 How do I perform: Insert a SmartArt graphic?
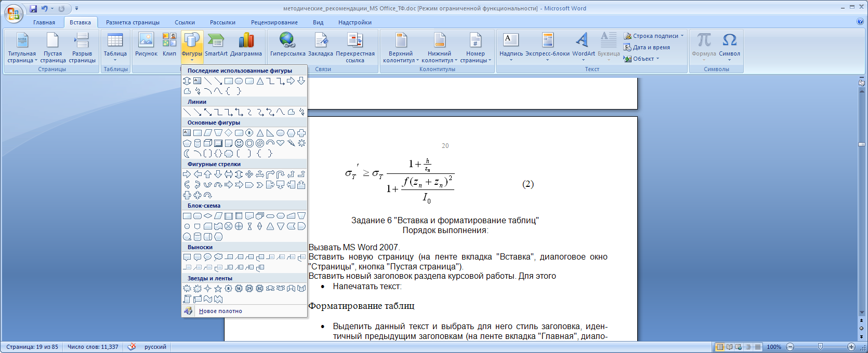216,45
